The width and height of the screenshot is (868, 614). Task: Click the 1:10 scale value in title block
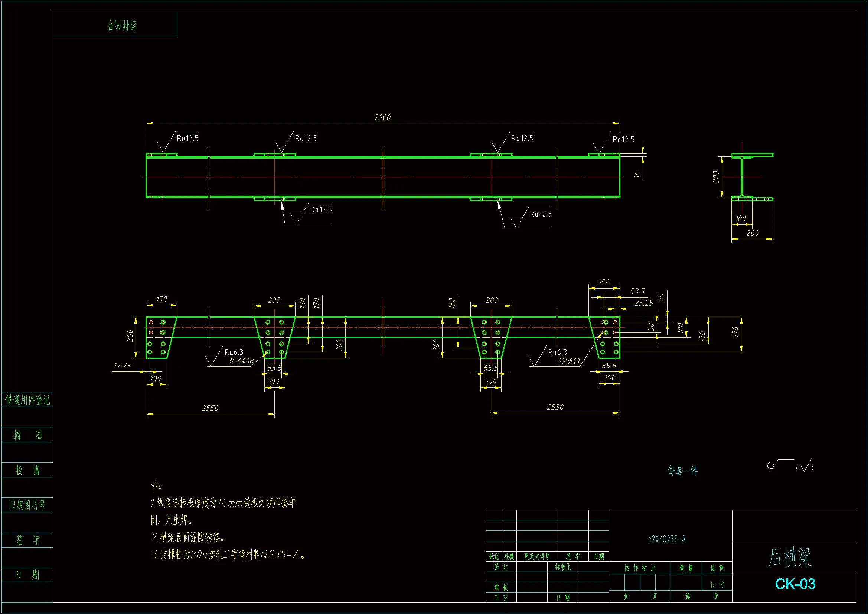(x=717, y=585)
